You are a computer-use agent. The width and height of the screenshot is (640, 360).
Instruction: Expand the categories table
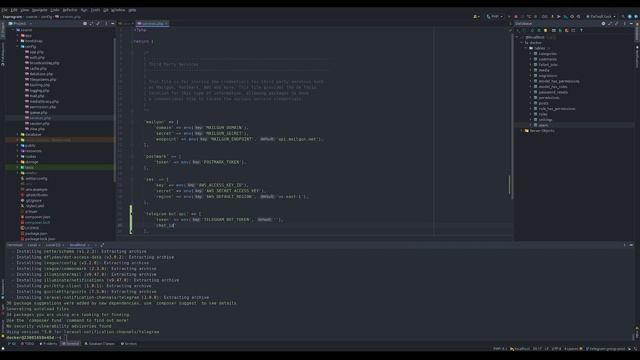coord(531,53)
